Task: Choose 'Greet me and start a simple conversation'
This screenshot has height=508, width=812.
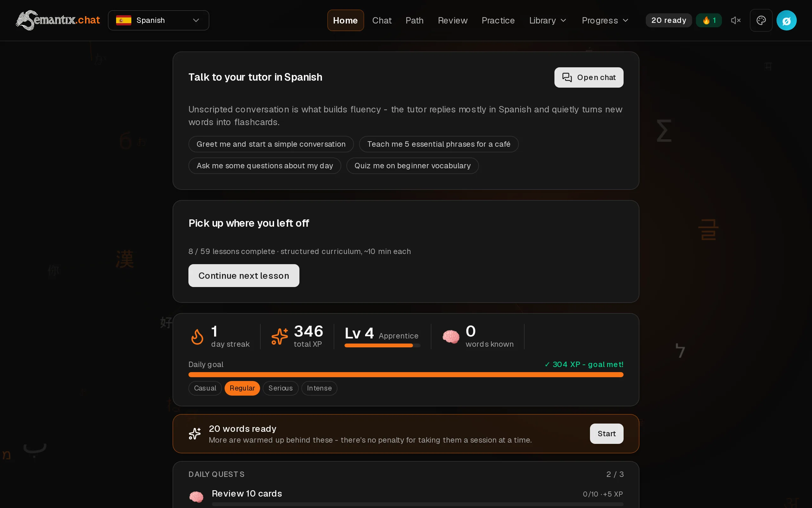Action: (x=271, y=144)
